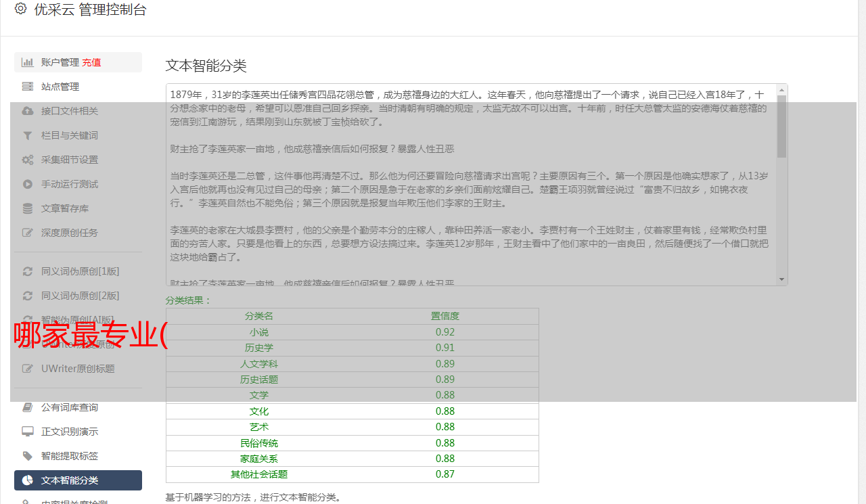Select the 文化 category cell

pyautogui.click(x=259, y=411)
